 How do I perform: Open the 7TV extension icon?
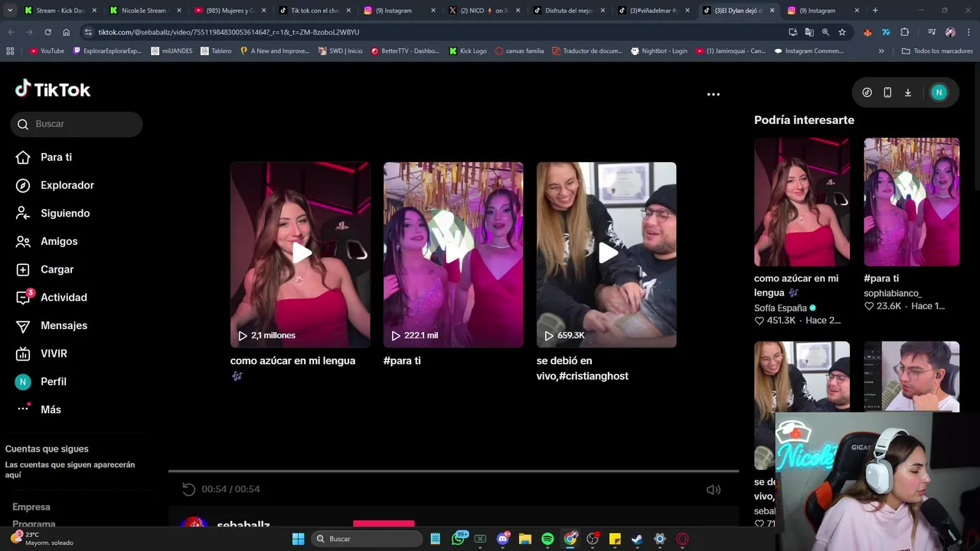(886, 32)
